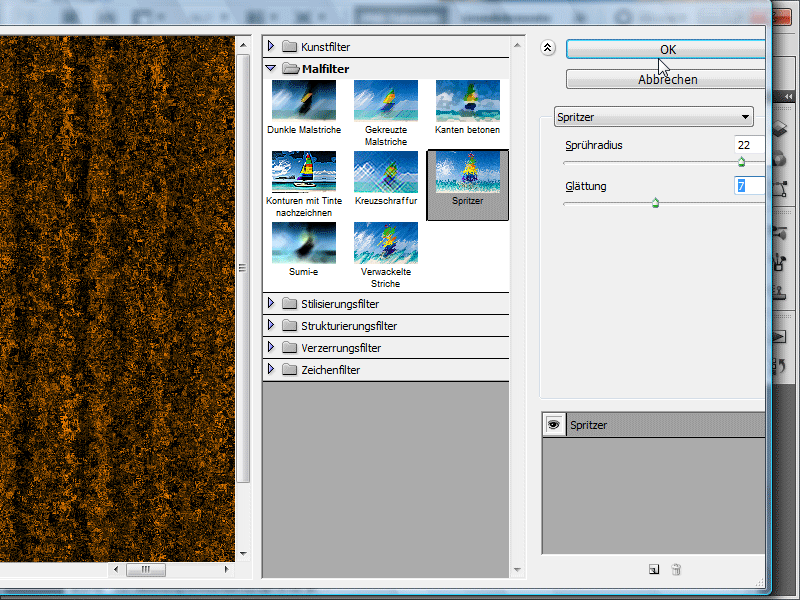Click the Stilisierungsfilter folder icon

[289, 304]
